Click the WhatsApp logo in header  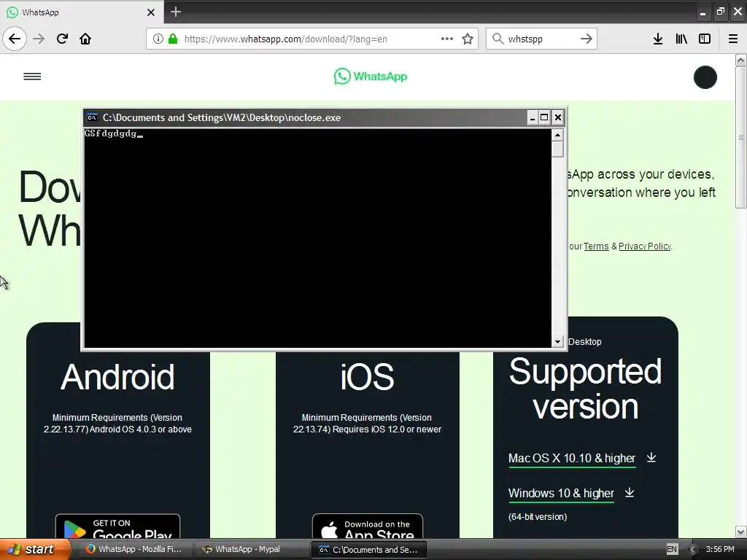click(370, 76)
